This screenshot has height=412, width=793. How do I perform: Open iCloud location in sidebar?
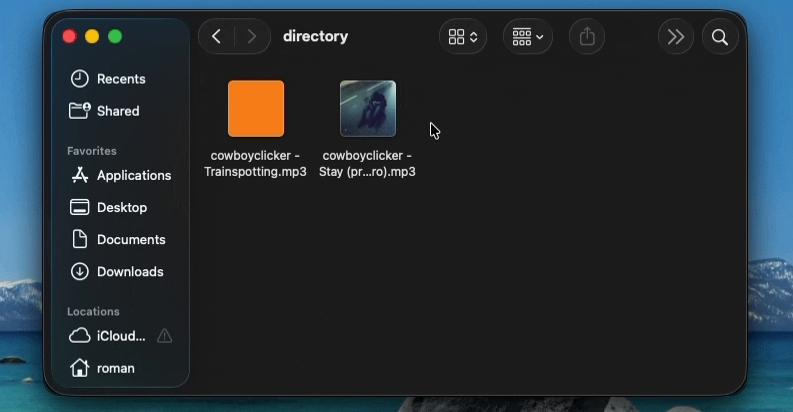121,336
